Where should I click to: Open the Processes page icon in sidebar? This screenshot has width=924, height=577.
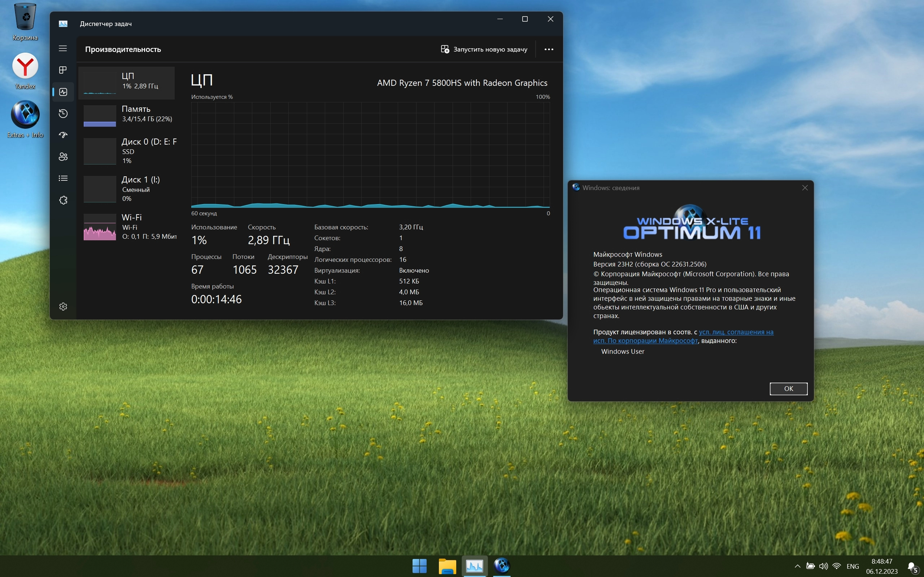63,70
